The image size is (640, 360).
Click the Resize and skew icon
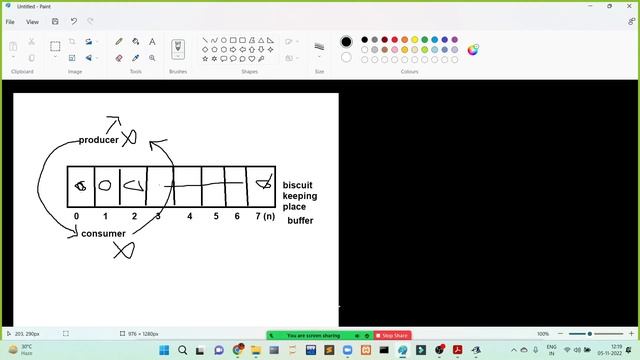[x=72, y=58]
